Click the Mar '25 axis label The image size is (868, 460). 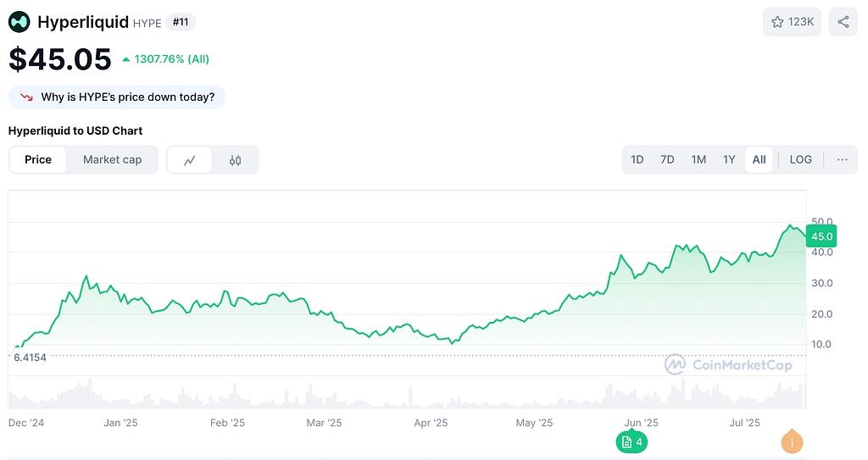coord(324,423)
